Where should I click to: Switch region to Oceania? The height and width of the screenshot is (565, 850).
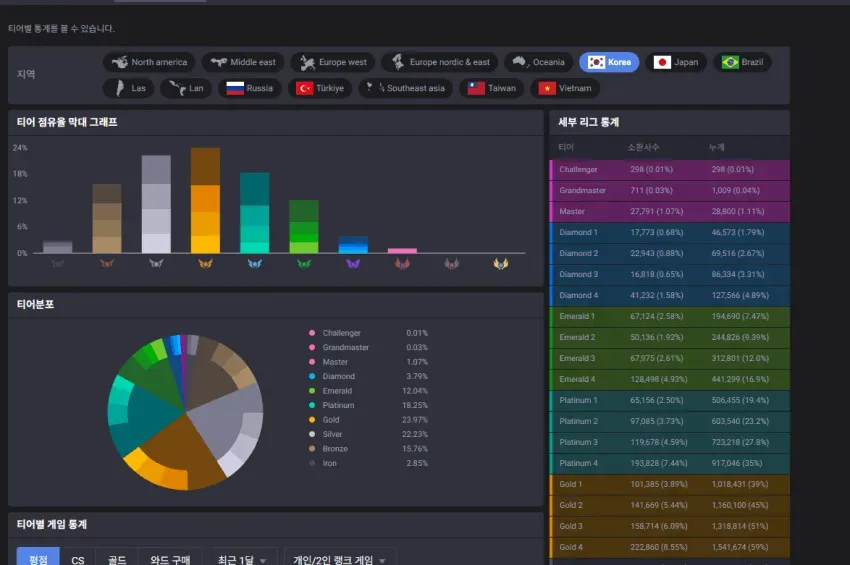click(538, 62)
